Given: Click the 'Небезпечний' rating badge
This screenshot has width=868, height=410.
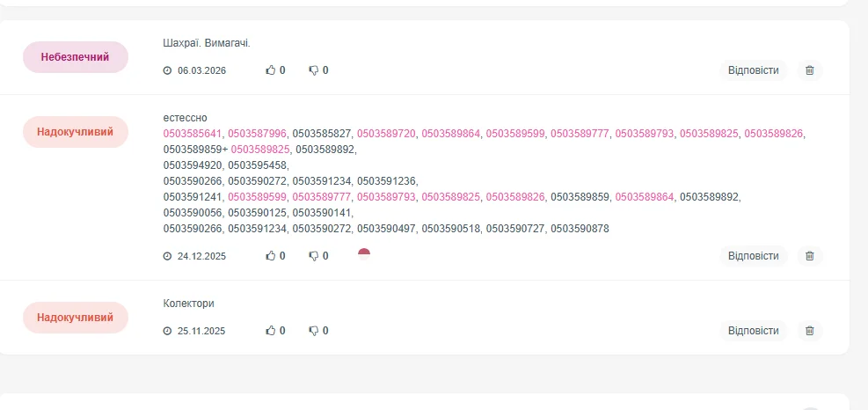Looking at the screenshot, I should 76,57.
